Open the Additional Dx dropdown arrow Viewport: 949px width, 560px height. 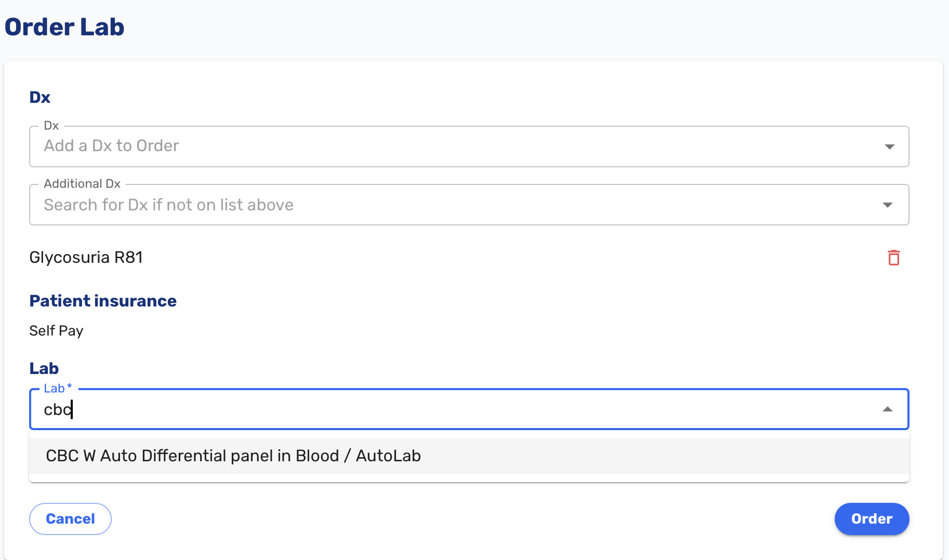coord(888,205)
